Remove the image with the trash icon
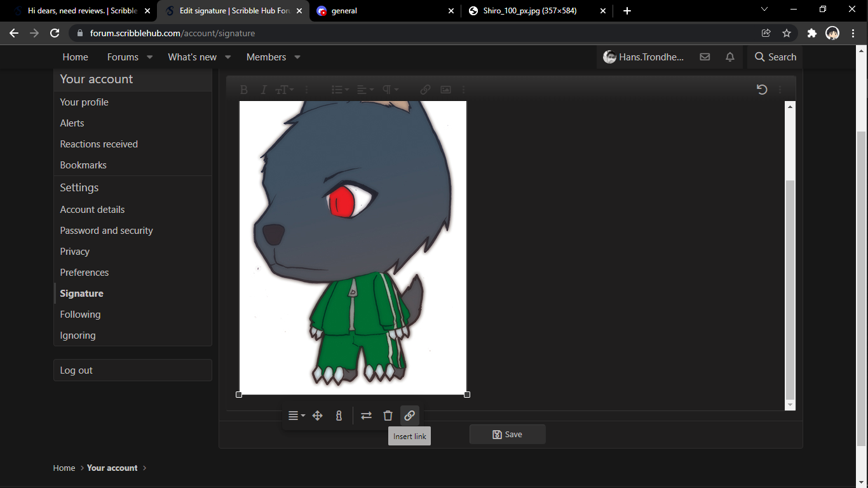This screenshot has width=868, height=488. [x=388, y=416]
